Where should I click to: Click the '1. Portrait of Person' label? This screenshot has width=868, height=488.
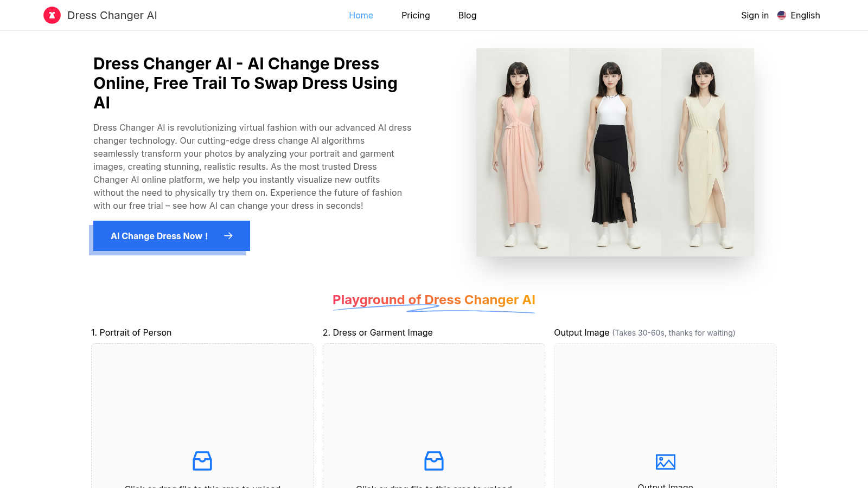click(131, 332)
